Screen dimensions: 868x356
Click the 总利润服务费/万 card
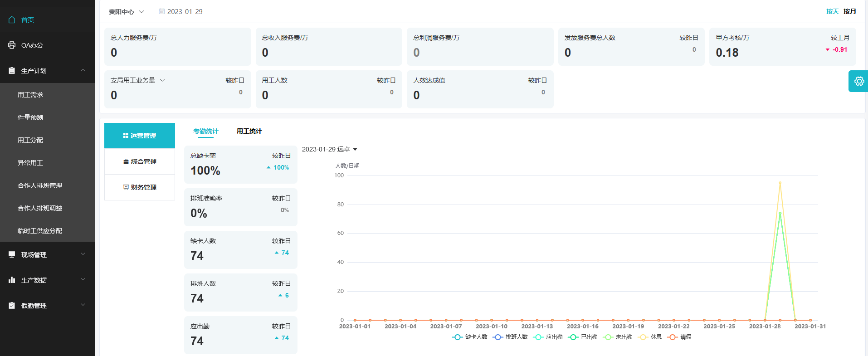click(480, 47)
